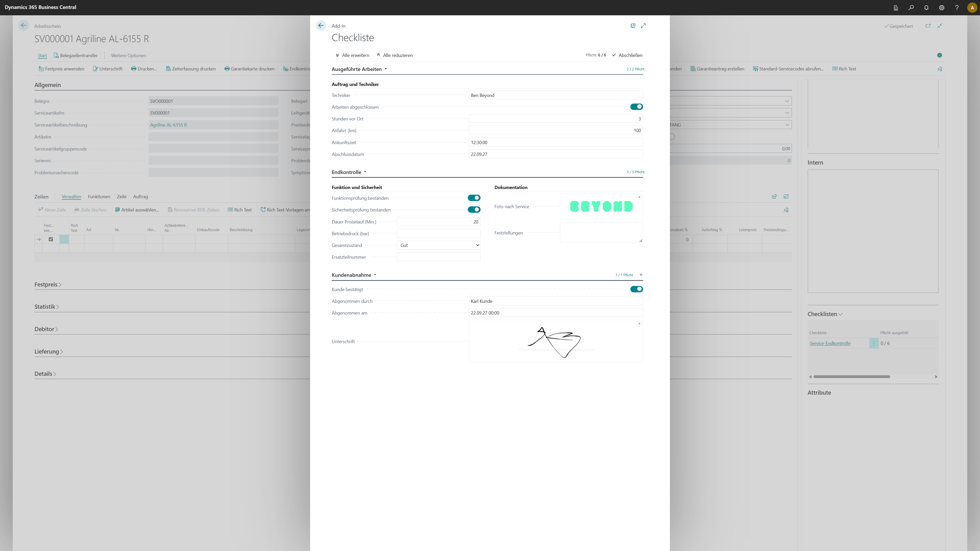Expand the Checklisten factbox chevron

point(840,314)
